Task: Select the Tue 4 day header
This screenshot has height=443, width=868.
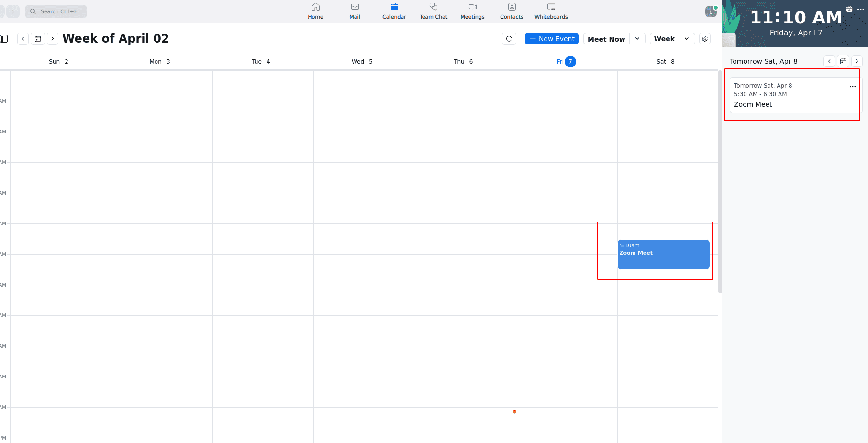Action: 261,62
